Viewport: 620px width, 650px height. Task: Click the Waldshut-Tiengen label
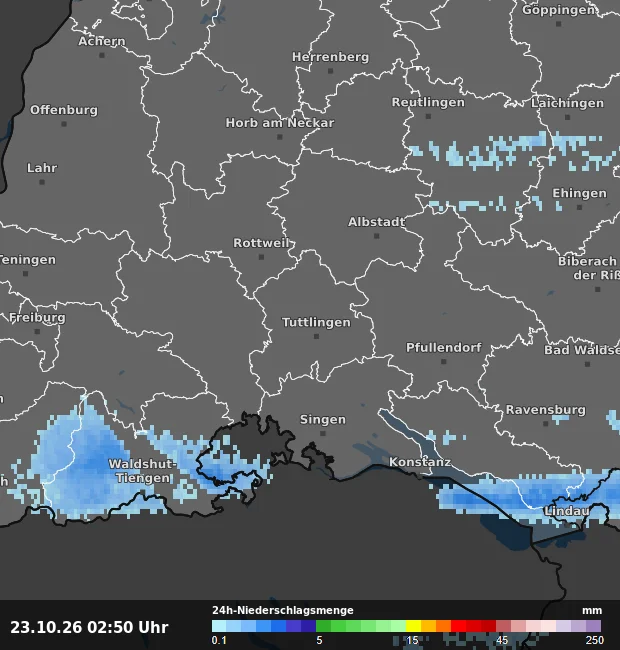click(143, 471)
